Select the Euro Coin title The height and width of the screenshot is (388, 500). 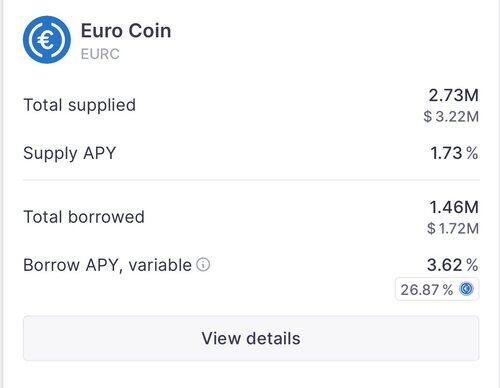[x=126, y=31]
